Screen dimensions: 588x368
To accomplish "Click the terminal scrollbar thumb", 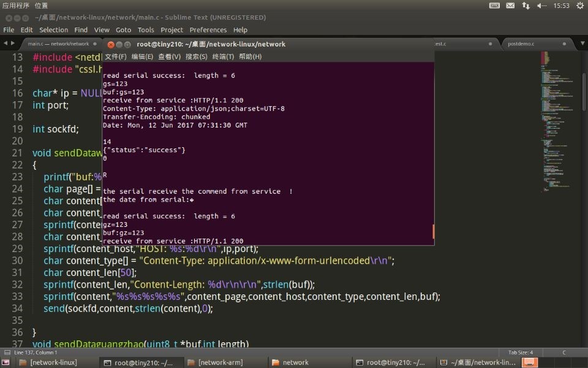I will click(x=433, y=231).
